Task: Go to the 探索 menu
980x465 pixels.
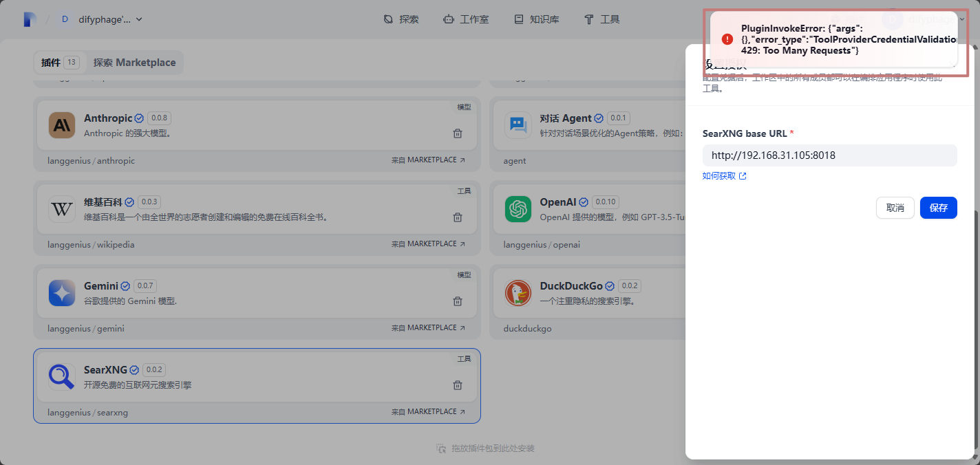Action: [x=401, y=19]
